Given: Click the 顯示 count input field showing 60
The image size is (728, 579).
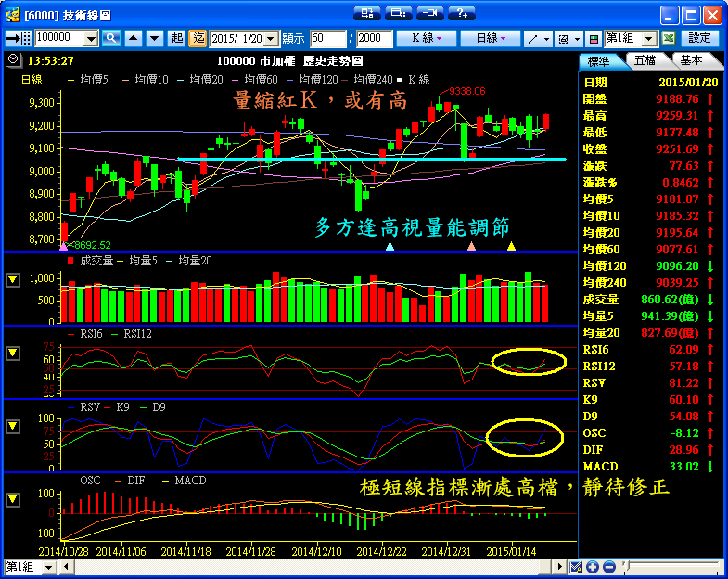Looking at the screenshot, I should 327,38.
